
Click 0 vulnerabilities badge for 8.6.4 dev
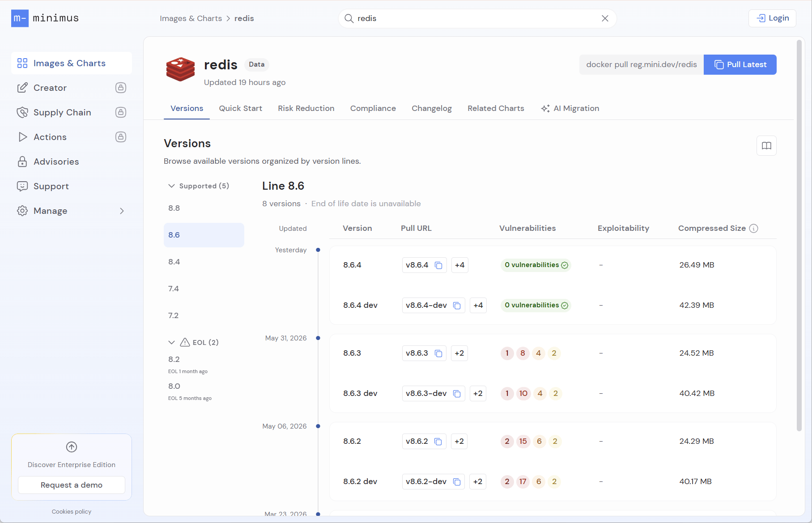(x=536, y=305)
